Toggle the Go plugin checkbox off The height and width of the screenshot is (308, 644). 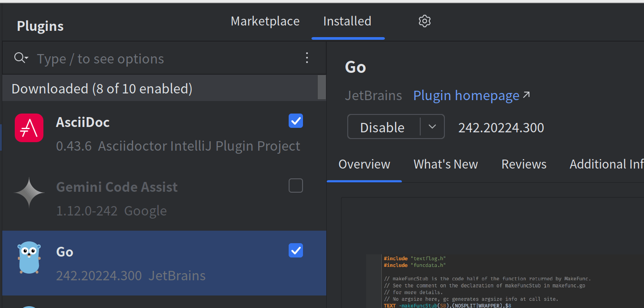tap(295, 250)
